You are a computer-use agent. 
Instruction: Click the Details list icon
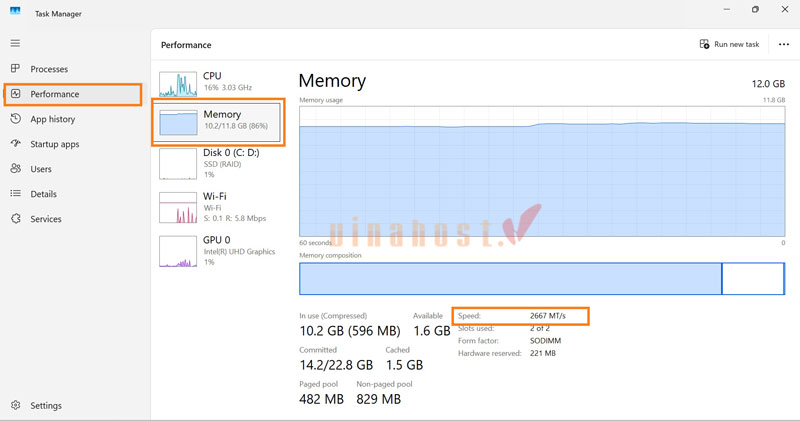point(16,193)
